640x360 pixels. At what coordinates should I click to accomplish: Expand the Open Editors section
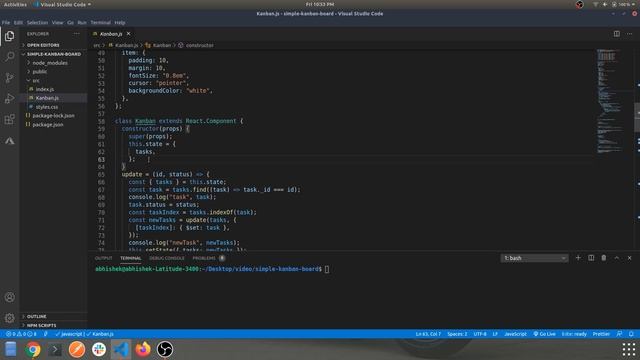point(53,45)
